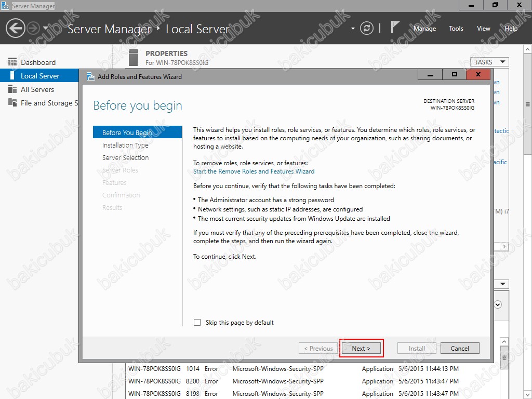This screenshot has height=399, width=532.
Task: Open the Tools menu
Action: pos(456,29)
